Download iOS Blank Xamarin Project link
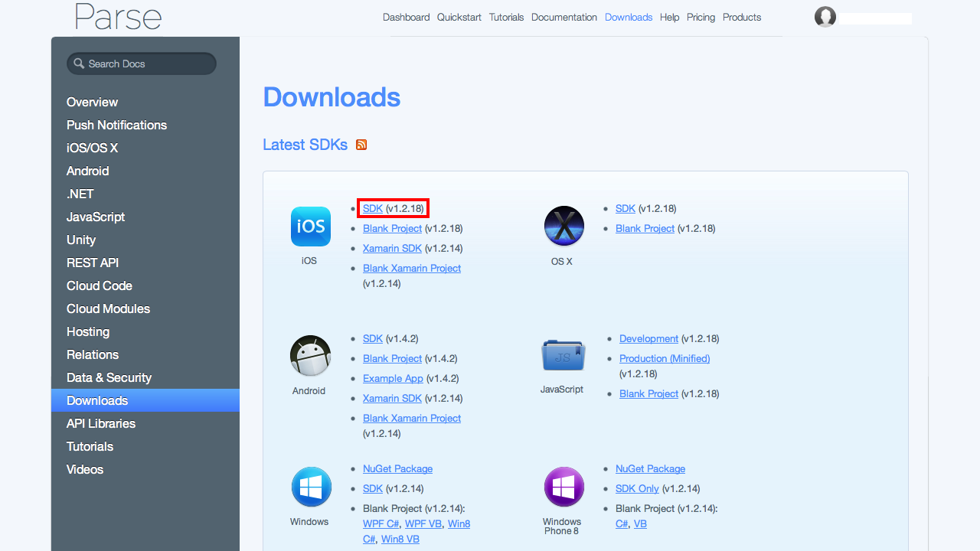Screen dimensions: 980x551 [412, 268]
